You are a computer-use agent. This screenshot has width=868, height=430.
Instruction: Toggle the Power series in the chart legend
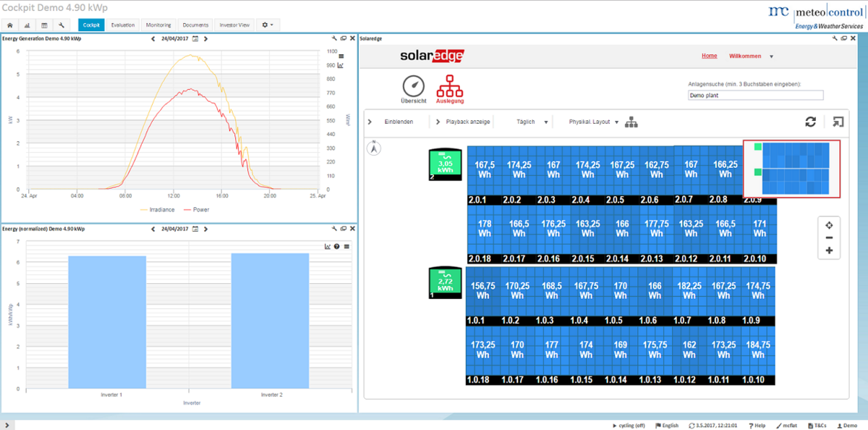(x=200, y=211)
